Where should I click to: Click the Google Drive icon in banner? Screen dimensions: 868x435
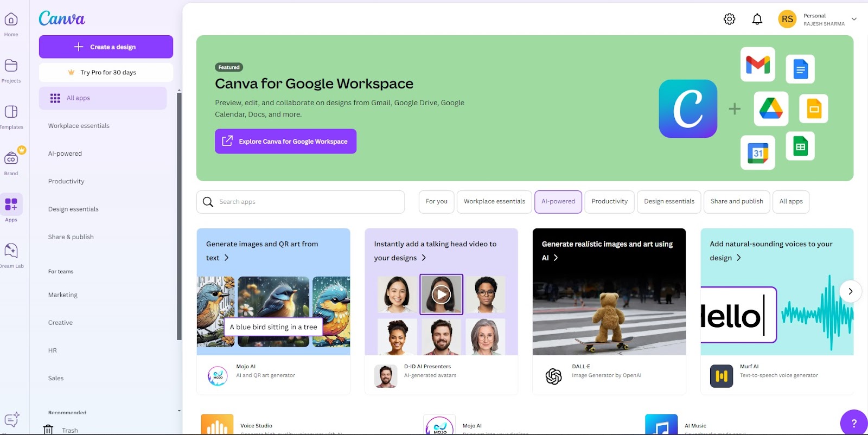pos(771,108)
